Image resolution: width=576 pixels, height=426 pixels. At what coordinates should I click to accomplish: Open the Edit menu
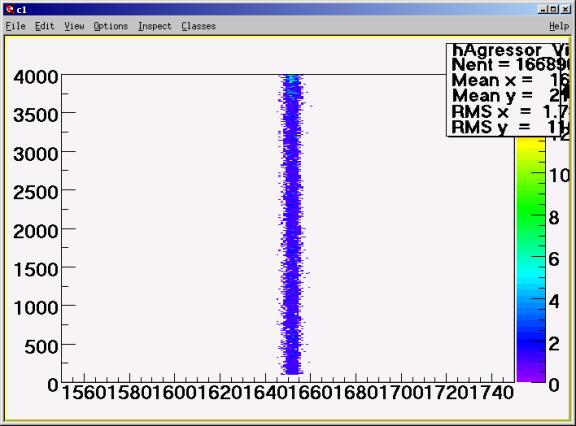44,26
